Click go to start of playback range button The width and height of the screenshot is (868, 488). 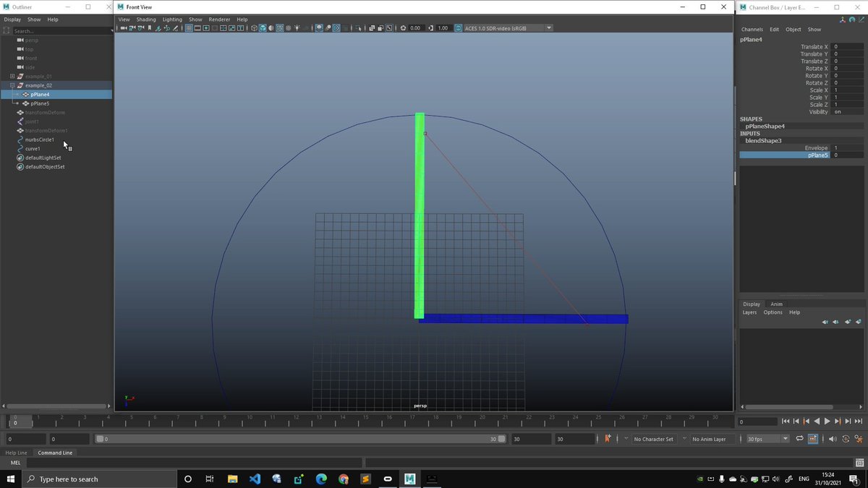click(x=786, y=421)
